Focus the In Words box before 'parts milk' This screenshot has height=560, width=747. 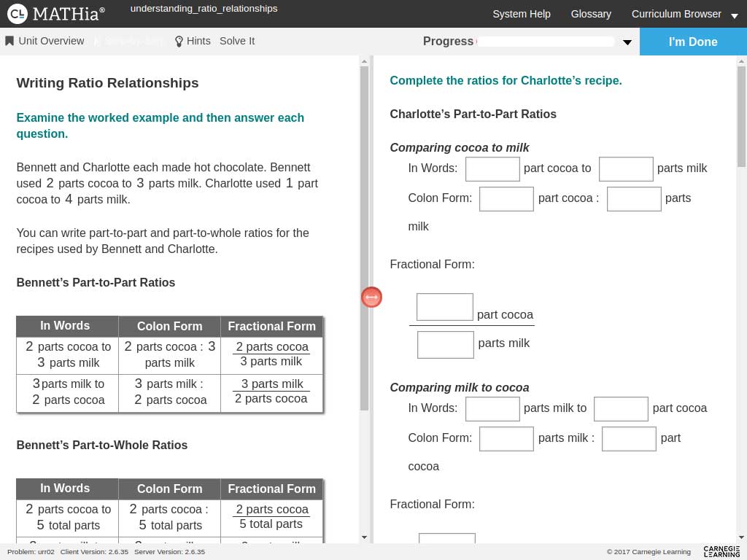point(625,168)
